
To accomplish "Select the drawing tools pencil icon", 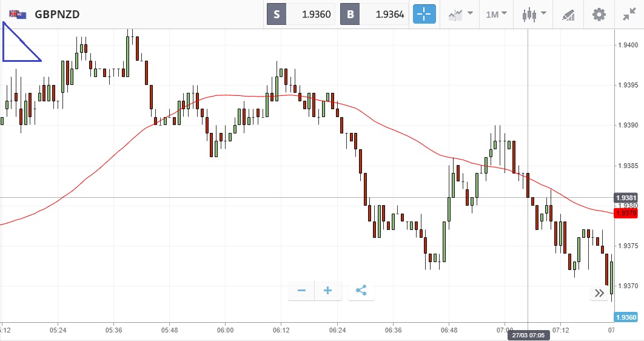I will click(x=568, y=14).
